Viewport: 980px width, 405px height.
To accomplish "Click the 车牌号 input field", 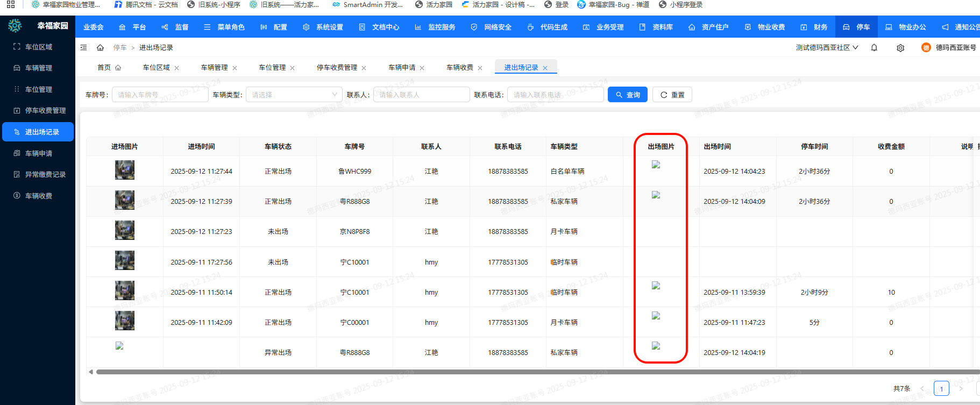I will 160,95.
